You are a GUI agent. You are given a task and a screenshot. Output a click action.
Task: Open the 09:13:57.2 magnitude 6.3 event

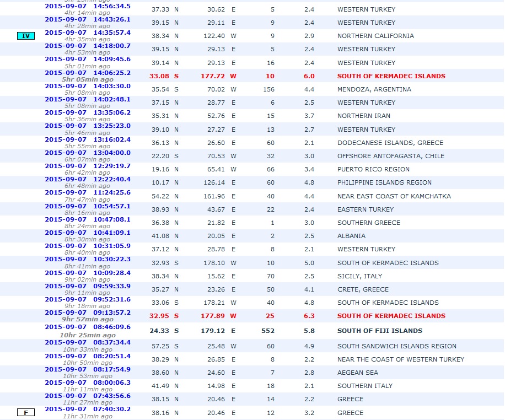click(x=88, y=313)
